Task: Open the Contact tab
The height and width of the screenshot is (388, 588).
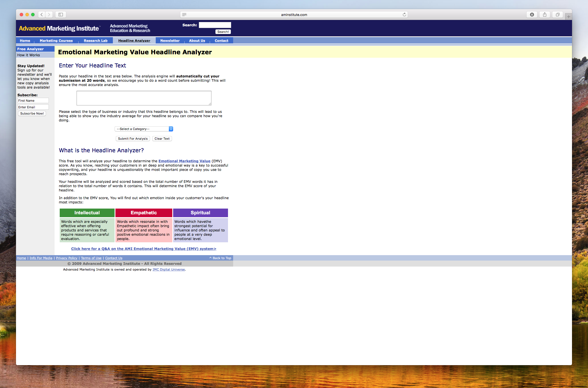Action: pyautogui.click(x=221, y=41)
